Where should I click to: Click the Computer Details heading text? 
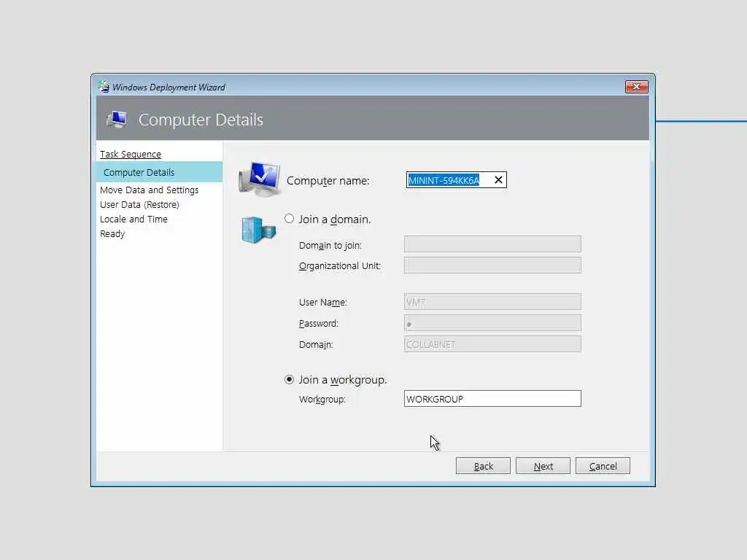pyautogui.click(x=201, y=120)
